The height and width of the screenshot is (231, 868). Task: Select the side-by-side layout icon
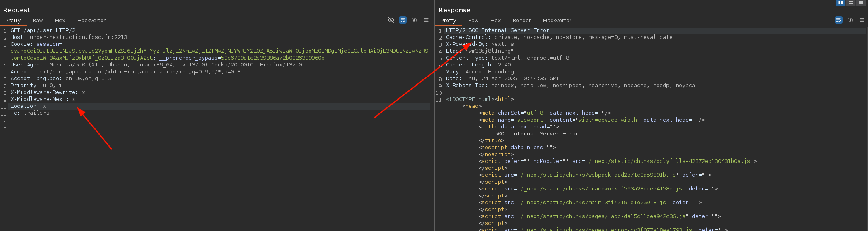[x=840, y=3]
